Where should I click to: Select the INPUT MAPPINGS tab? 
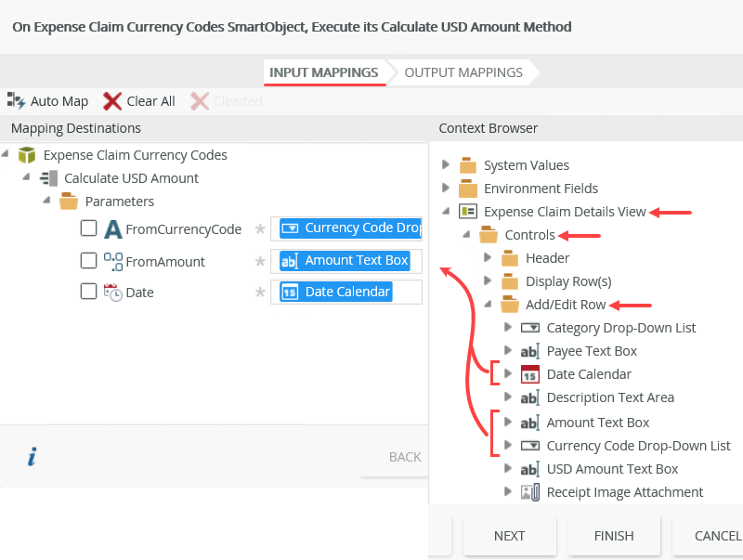tap(324, 72)
